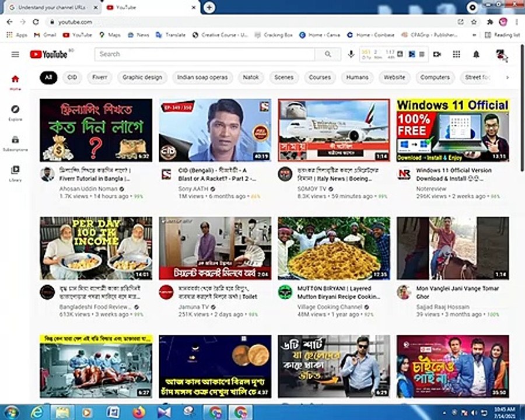Open the Chrome extensions puzzle icon

coord(489,22)
